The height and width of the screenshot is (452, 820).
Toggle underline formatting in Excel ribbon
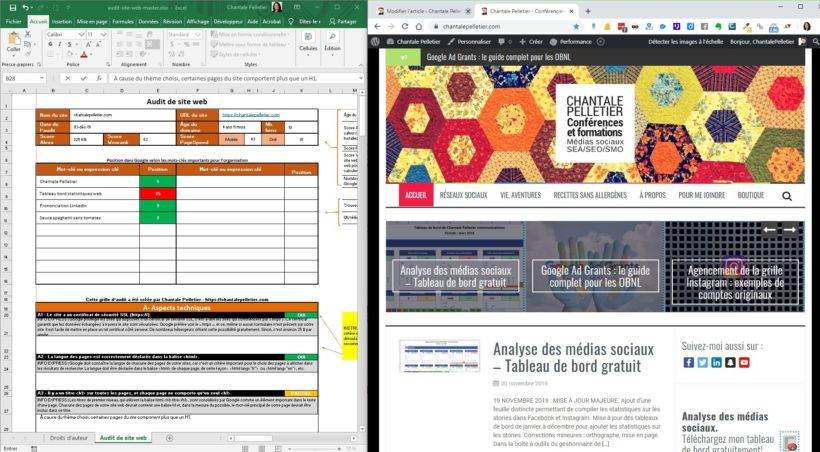point(69,44)
